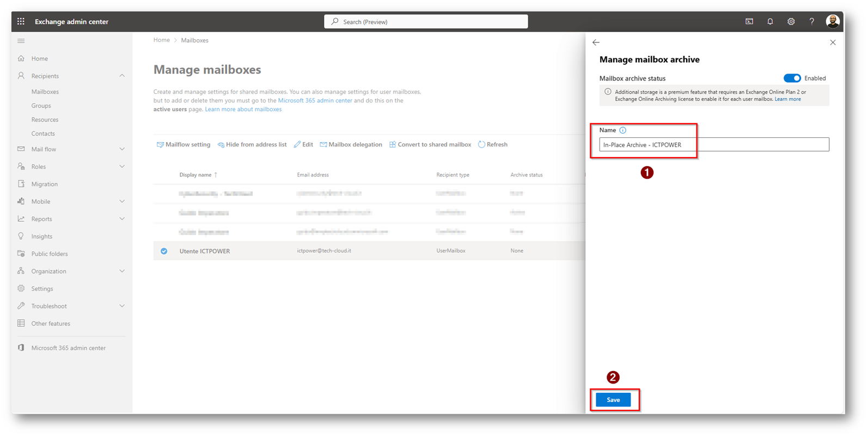The width and height of the screenshot is (868, 437).
Task: Click Edit in the mailbox toolbar
Action: [x=303, y=144]
